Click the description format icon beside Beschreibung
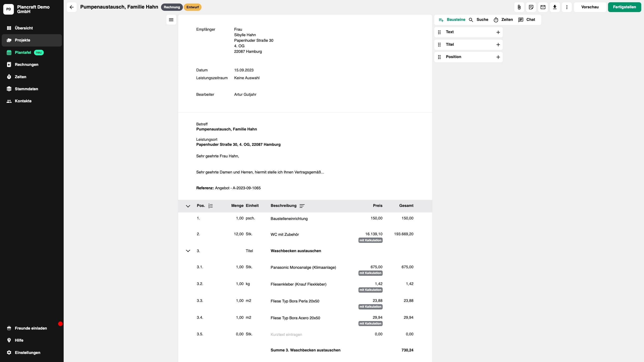644x362 pixels. click(x=302, y=206)
